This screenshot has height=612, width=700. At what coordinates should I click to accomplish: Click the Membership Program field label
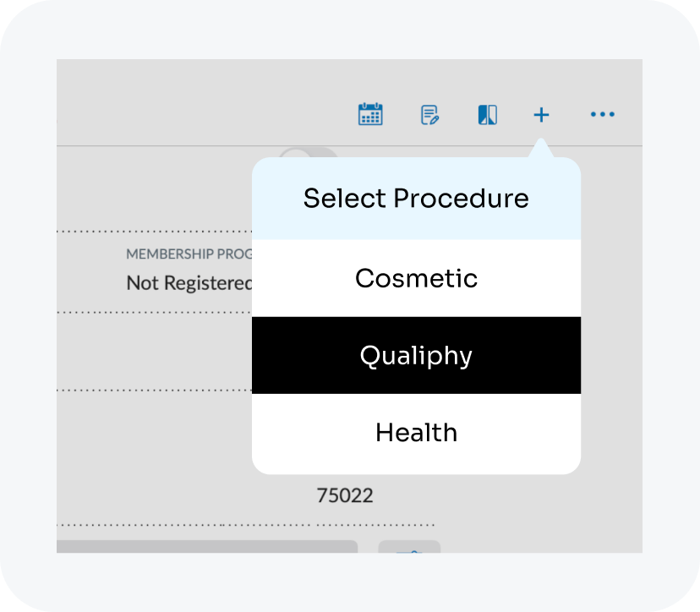(x=189, y=254)
